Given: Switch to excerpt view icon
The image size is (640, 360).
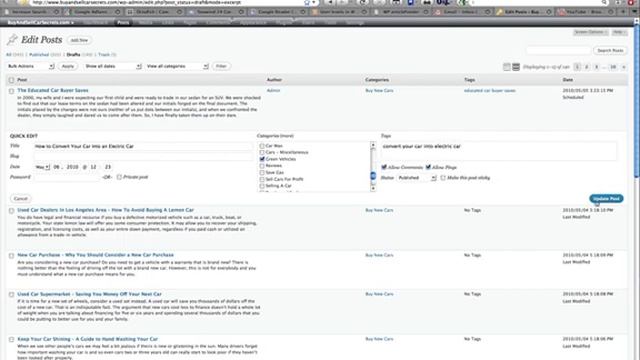Looking at the screenshot, I should (x=516, y=67).
